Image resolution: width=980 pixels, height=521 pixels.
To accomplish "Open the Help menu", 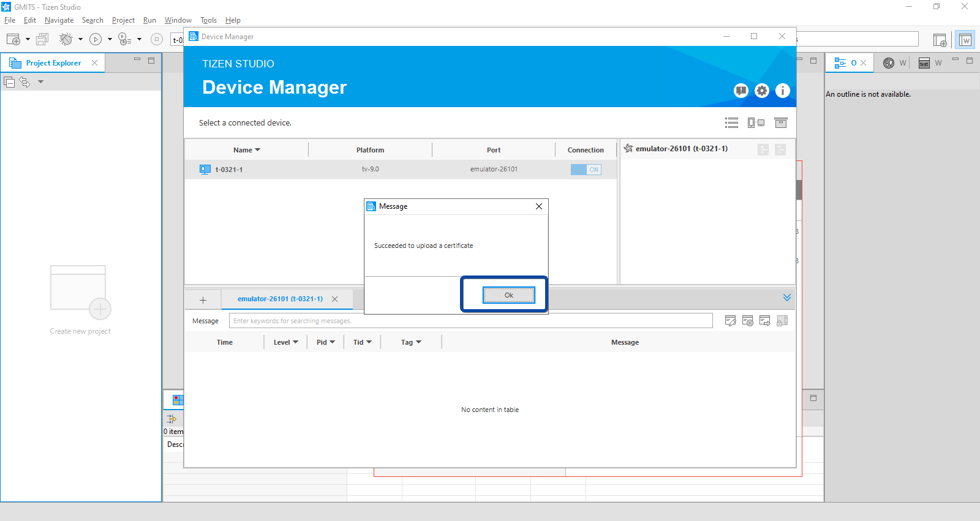I will [x=233, y=20].
